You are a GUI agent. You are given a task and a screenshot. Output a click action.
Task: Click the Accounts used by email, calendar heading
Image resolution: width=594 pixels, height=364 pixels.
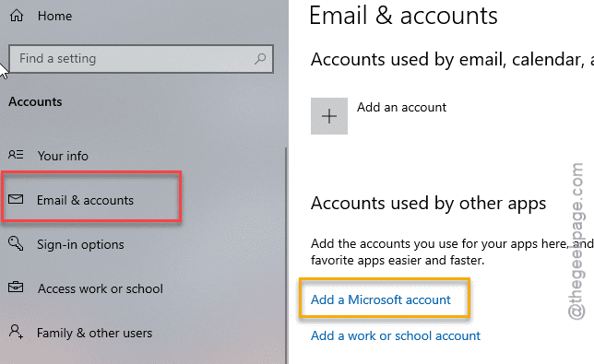(x=452, y=60)
